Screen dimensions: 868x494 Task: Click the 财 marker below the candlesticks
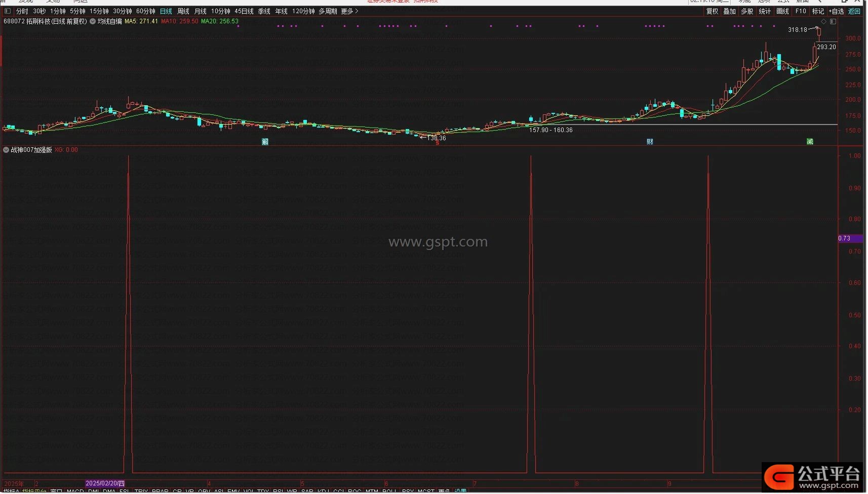[650, 142]
